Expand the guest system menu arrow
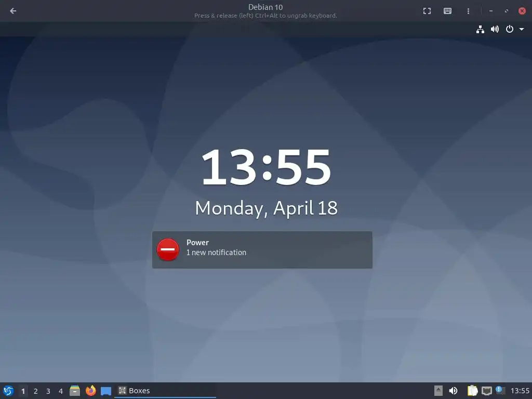Screen dimensions: 532x399 tap(522, 29)
